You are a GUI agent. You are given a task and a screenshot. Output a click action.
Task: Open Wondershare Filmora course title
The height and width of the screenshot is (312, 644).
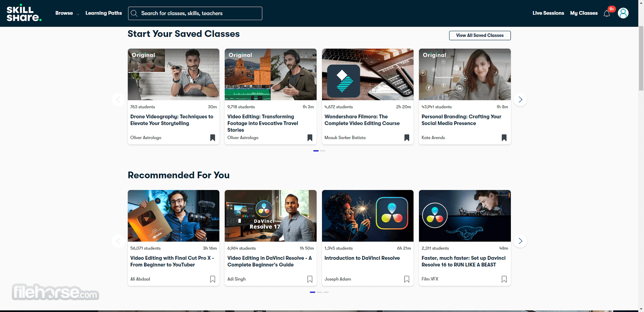[362, 120]
